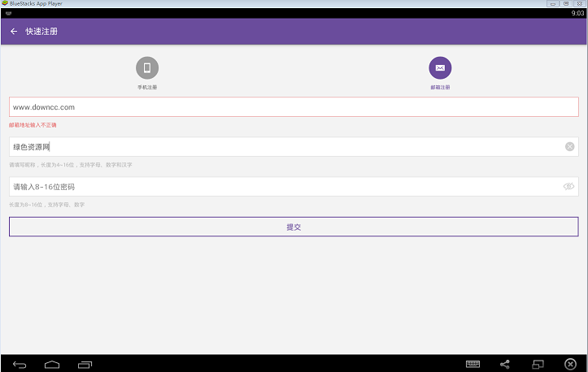Minimize the BlueStacks App Player window
The height and width of the screenshot is (372, 588).
click(x=553, y=3)
